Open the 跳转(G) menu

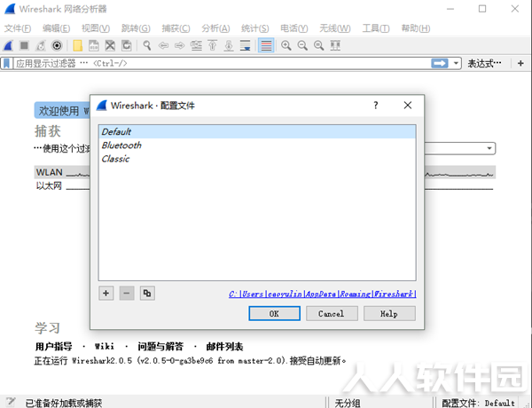point(136,28)
